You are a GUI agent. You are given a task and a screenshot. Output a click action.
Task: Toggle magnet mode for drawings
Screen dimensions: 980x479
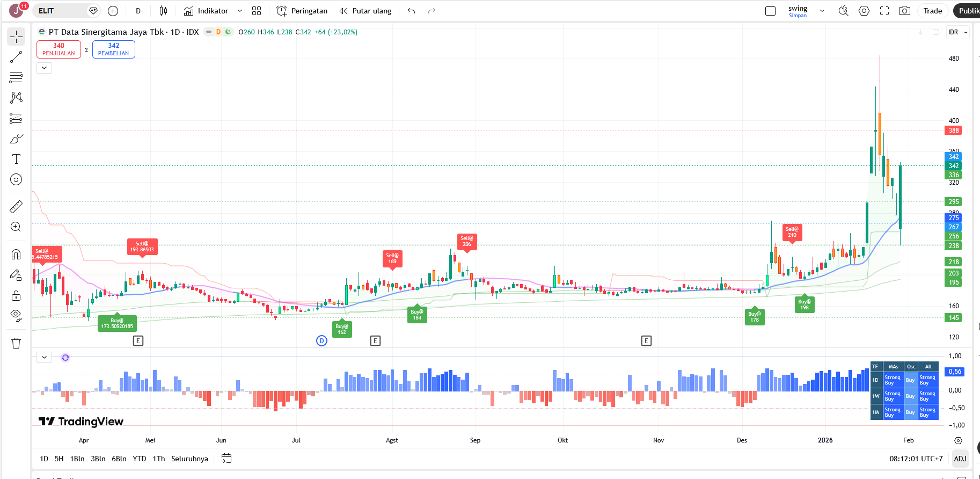click(x=16, y=255)
